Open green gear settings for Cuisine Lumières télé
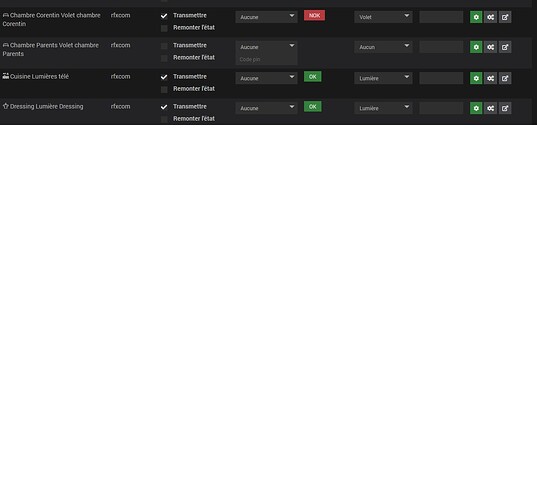Viewport: 537px width, 500px height. coord(476,78)
